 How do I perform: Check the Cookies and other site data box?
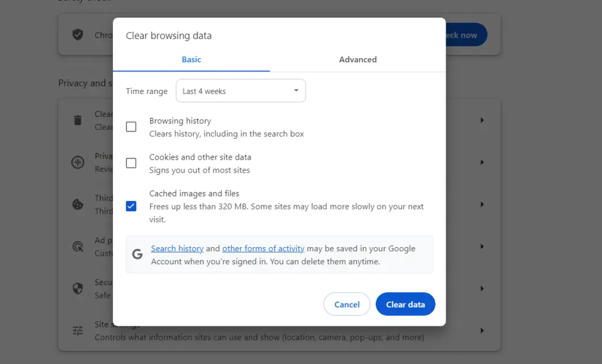pyautogui.click(x=131, y=163)
